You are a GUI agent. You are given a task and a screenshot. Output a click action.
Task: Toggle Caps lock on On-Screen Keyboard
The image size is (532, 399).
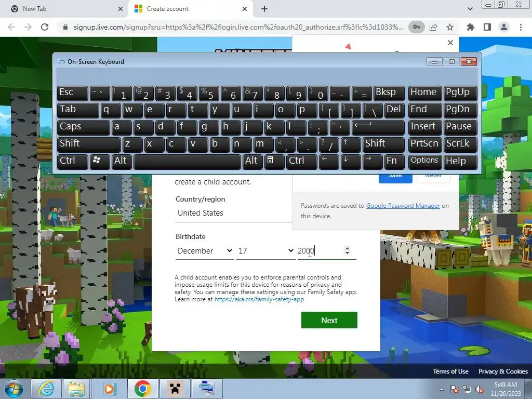coord(83,127)
